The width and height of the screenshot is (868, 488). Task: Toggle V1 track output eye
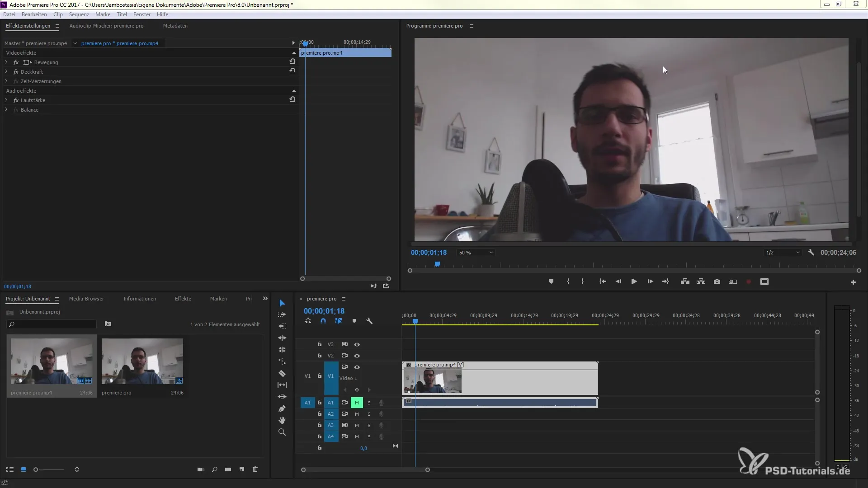point(357,367)
